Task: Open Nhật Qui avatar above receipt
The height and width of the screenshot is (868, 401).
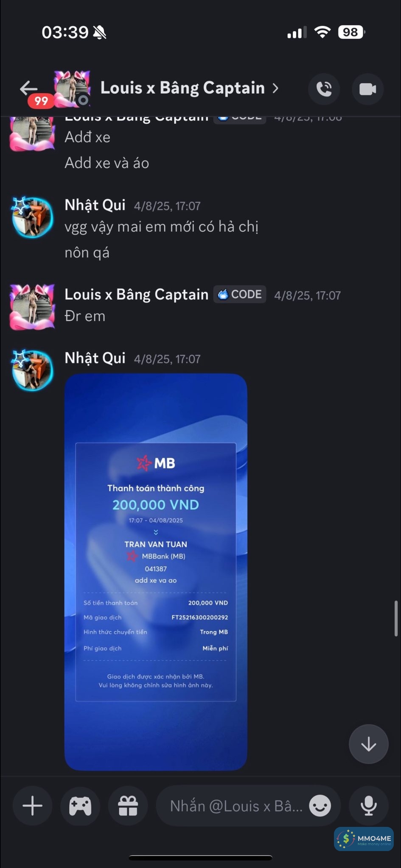Action: click(x=32, y=369)
